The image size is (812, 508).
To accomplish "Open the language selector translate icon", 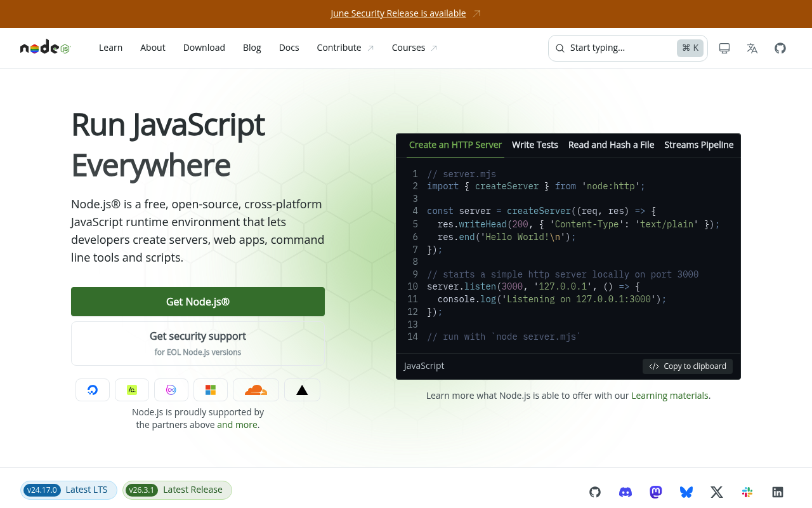I will [752, 48].
